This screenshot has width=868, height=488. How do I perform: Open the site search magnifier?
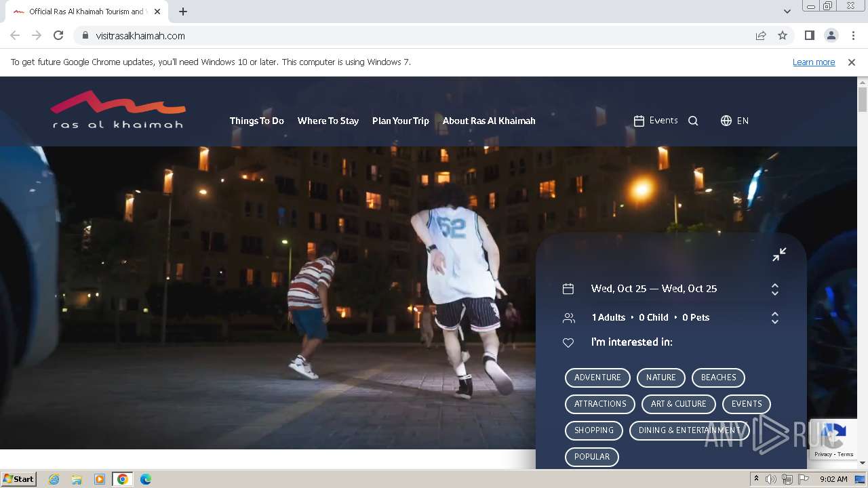[693, 121]
